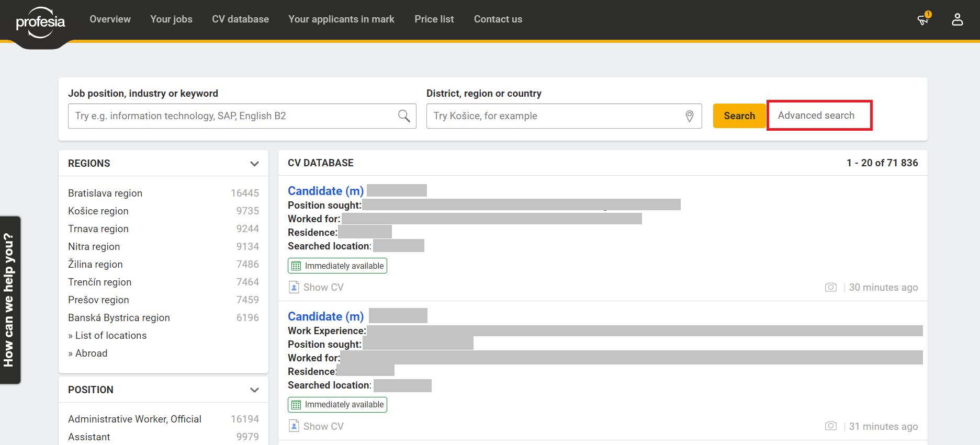Screen dimensions: 980x445
Task: Open the notifications megaphone icon
Action: pyautogui.click(x=923, y=19)
